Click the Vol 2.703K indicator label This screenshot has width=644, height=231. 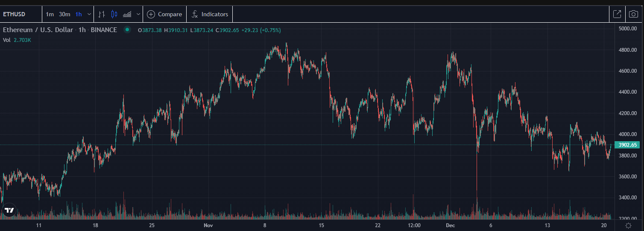coord(17,40)
